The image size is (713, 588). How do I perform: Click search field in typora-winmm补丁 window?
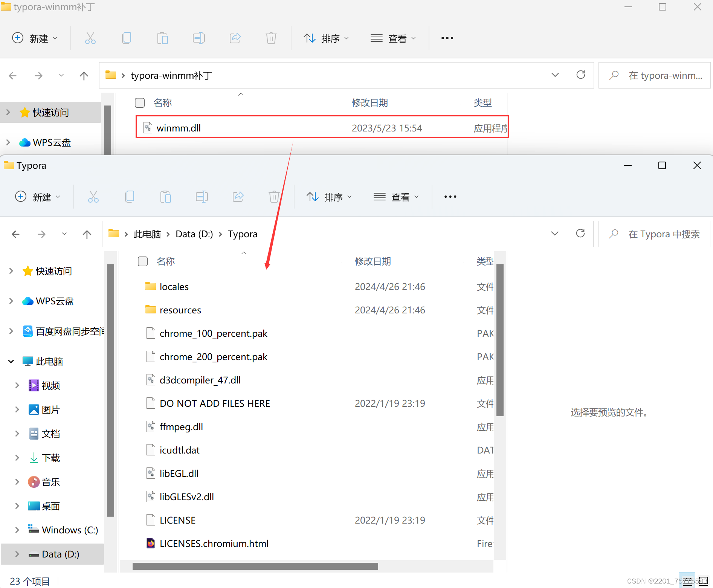[654, 75]
